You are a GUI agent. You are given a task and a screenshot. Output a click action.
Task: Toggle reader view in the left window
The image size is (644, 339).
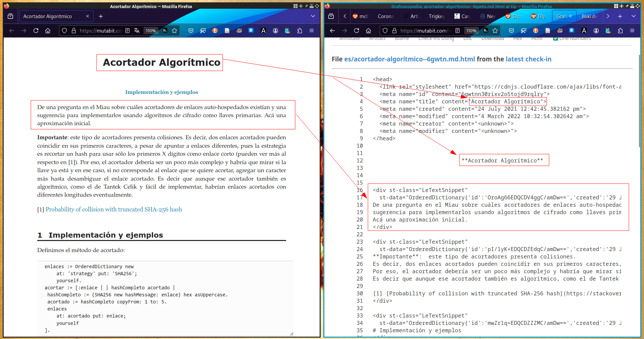point(127,31)
